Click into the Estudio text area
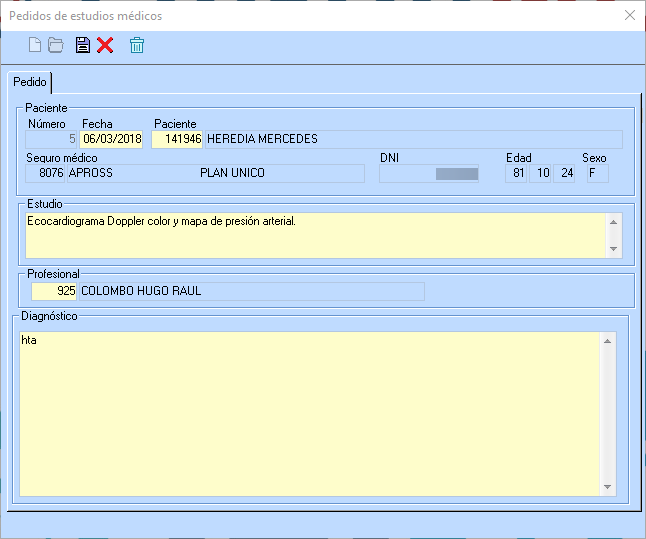Image resolution: width=646 pixels, height=539 pixels. point(316,236)
